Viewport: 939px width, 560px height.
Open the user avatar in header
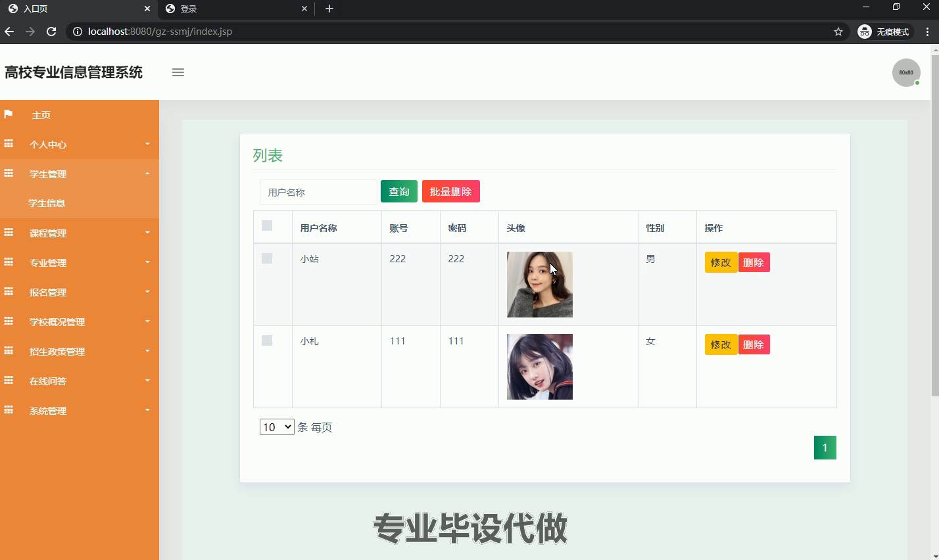906,72
